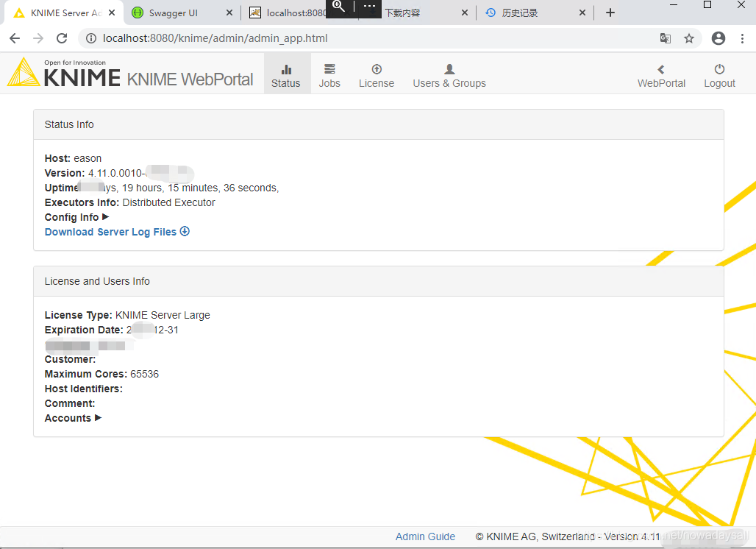Open the browser three-dot menu
Screen dimensions: 756x549
(x=742, y=38)
